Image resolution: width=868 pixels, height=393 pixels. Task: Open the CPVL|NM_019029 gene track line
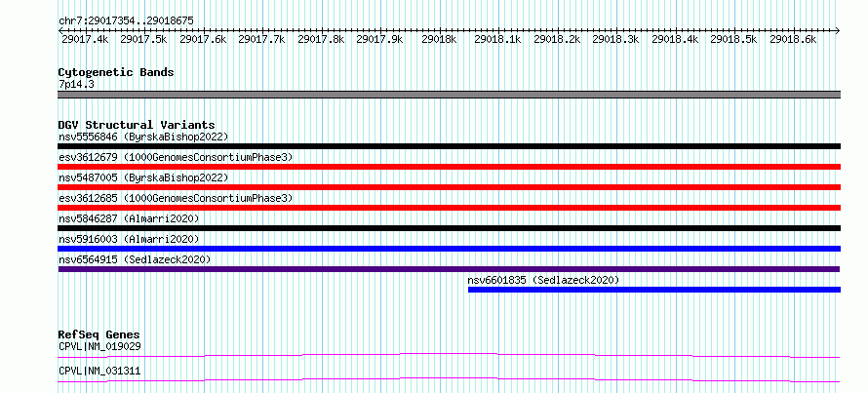click(x=450, y=355)
